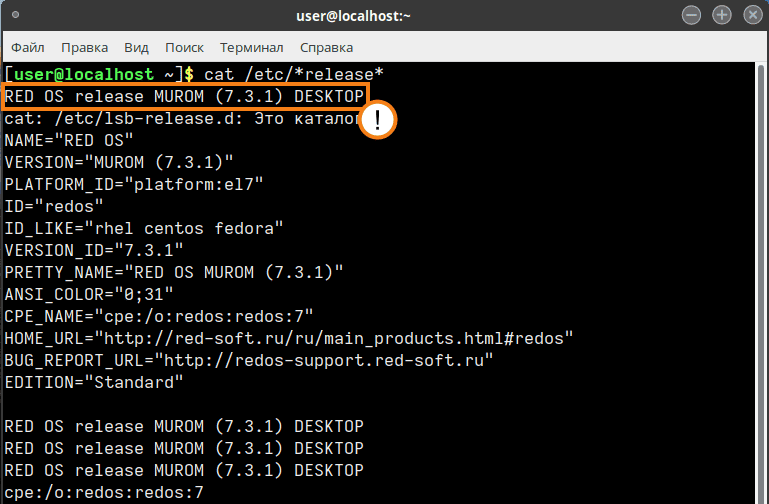The height and width of the screenshot is (504, 769).
Task: Click the command text cat /etc/*release*
Action: [294, 75]
